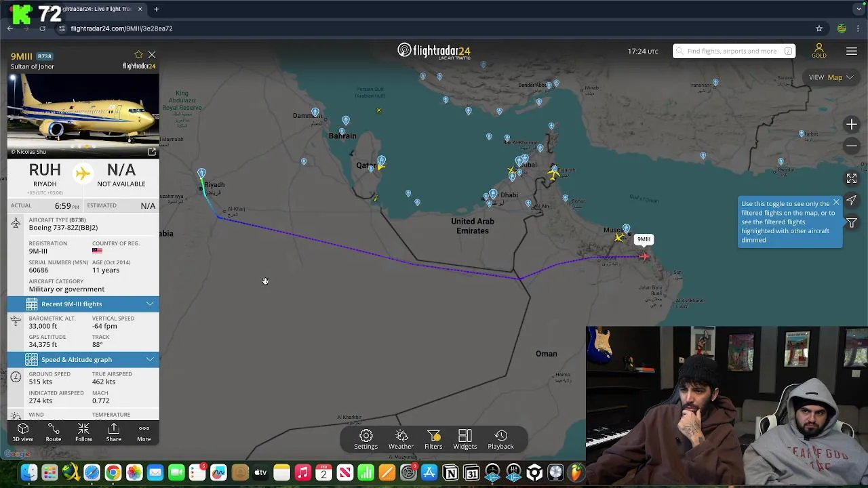Share this flight
The width and height of the screenshot is (868, 488).
[x=114, y=432]
